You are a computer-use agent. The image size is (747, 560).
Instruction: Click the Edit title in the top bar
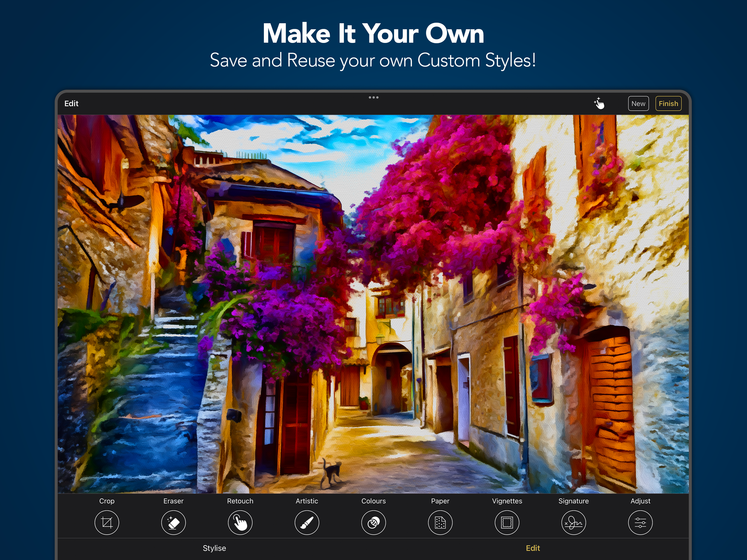[71, 103]
